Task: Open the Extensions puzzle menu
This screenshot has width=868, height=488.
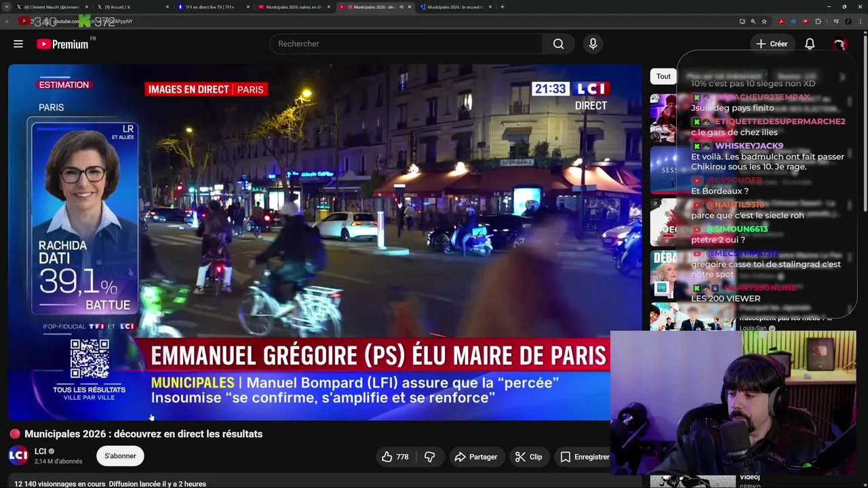Action: tap(818, 21)
